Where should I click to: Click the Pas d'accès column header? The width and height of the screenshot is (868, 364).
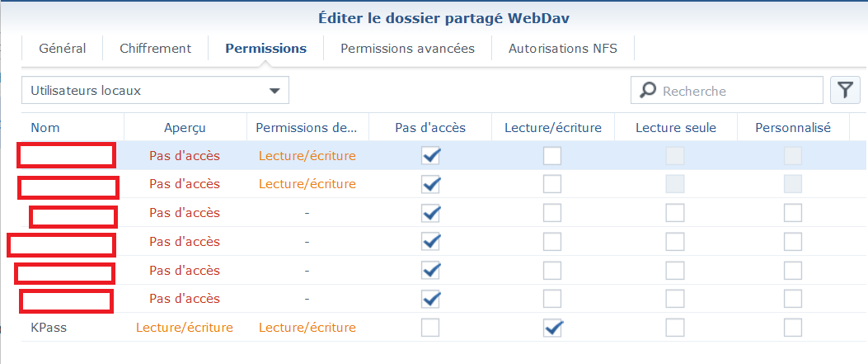(430, 128)
